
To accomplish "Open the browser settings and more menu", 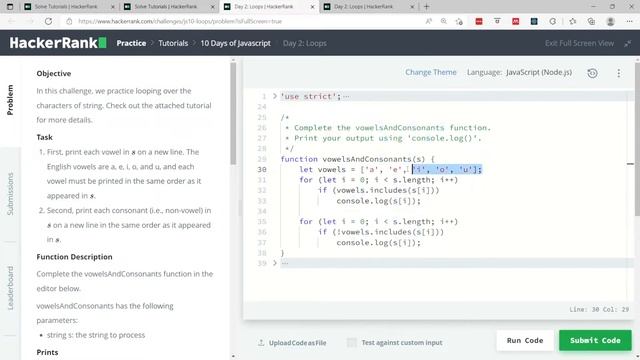I will tap(629, 21).
